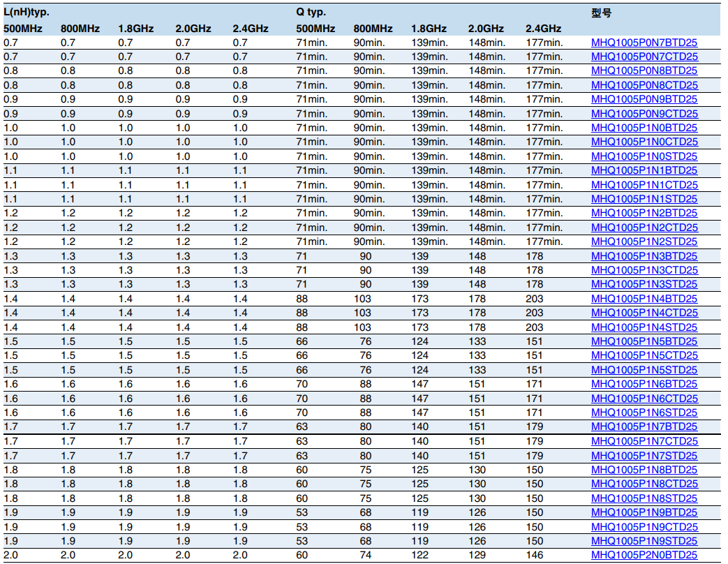Select '119' in the MHQ1005P1N9BTD25 row
This screenshot has height=564, width=728.
pyautogui.click(x=419, y=512)
